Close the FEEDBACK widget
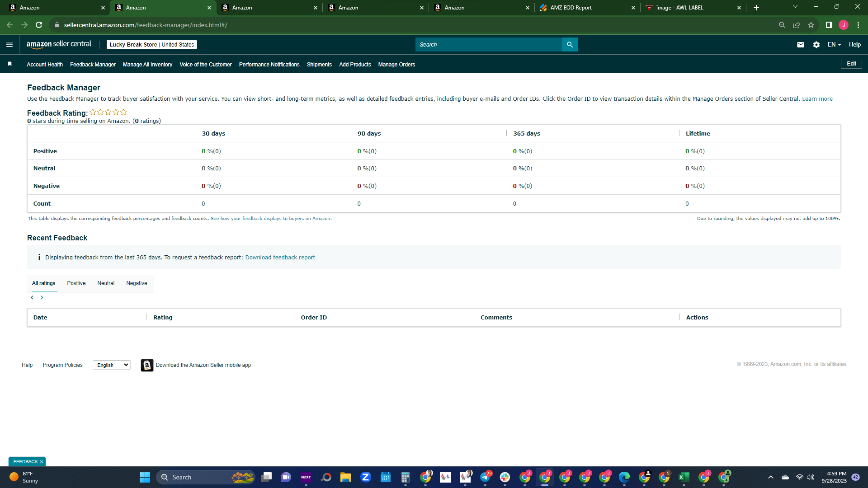 (42, 462)
